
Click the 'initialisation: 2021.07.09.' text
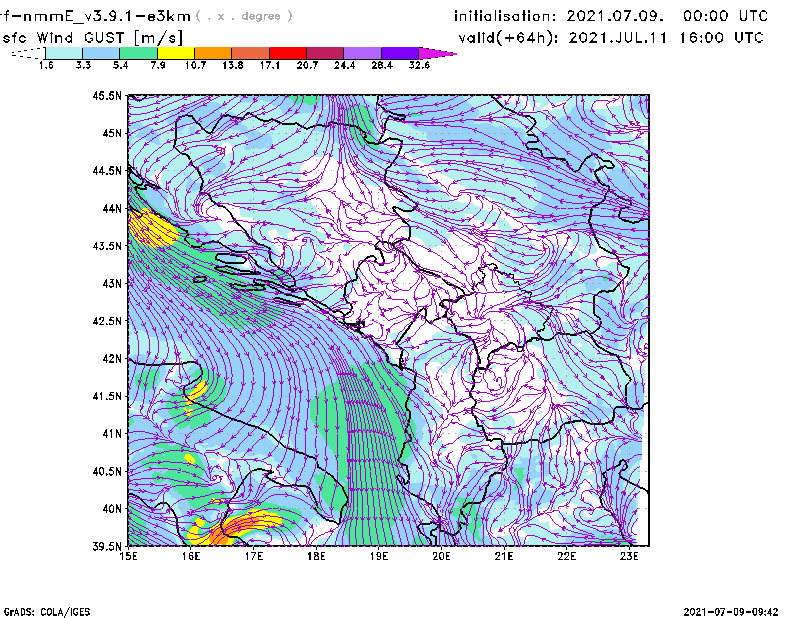(x=559, y=16)
